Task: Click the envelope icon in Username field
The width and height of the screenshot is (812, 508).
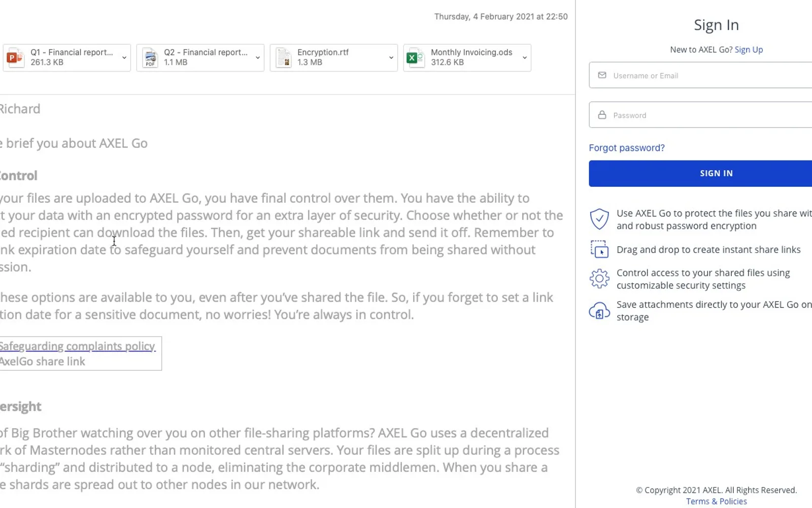Action: tap(602, 75)
